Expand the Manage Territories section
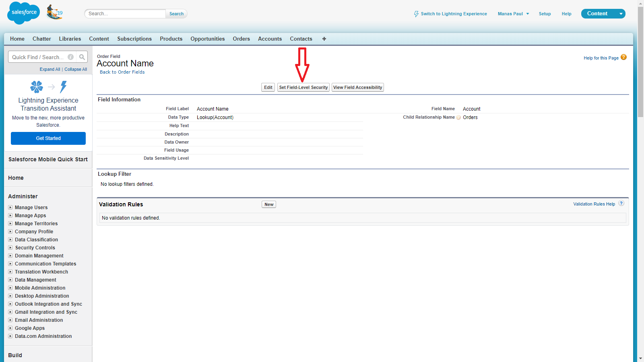644x362 pixels. point(10,224)
